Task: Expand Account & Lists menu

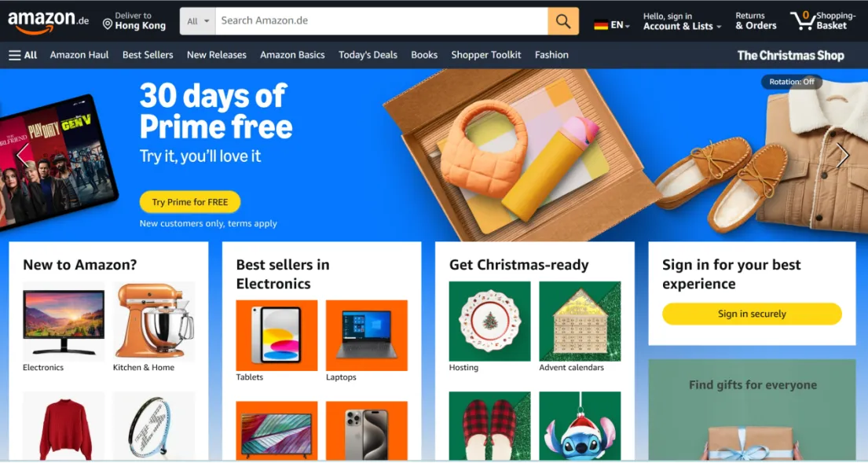Action: point(682,21)
